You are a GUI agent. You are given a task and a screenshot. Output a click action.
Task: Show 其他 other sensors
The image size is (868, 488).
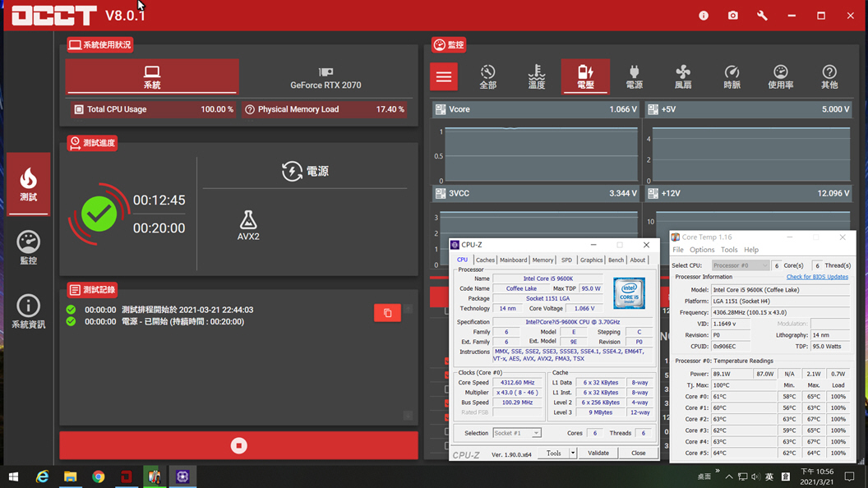pyautogui.click(x=829, y=76)
